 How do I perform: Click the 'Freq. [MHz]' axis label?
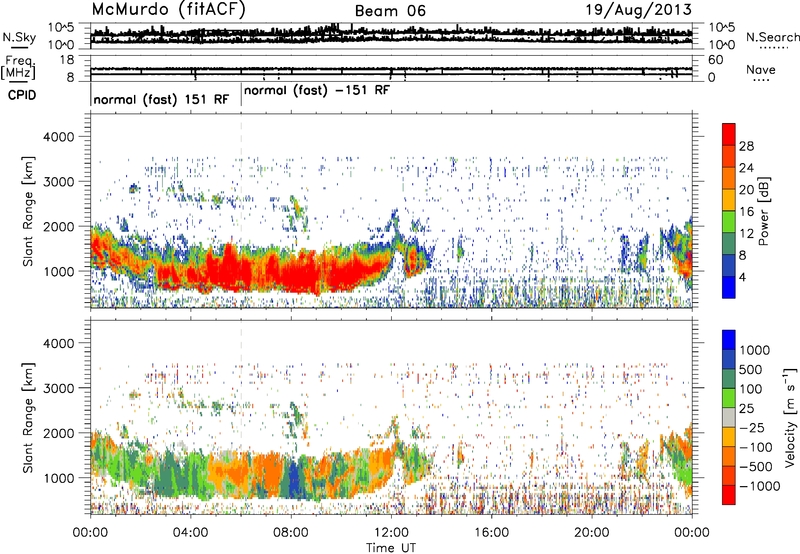coord(19,67)
